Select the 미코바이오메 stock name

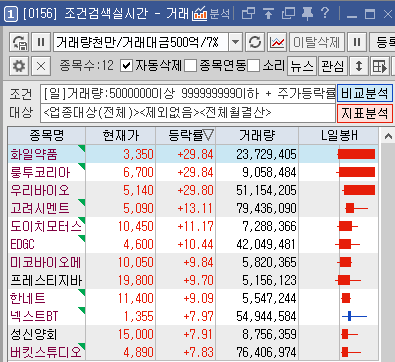(46, 262)
